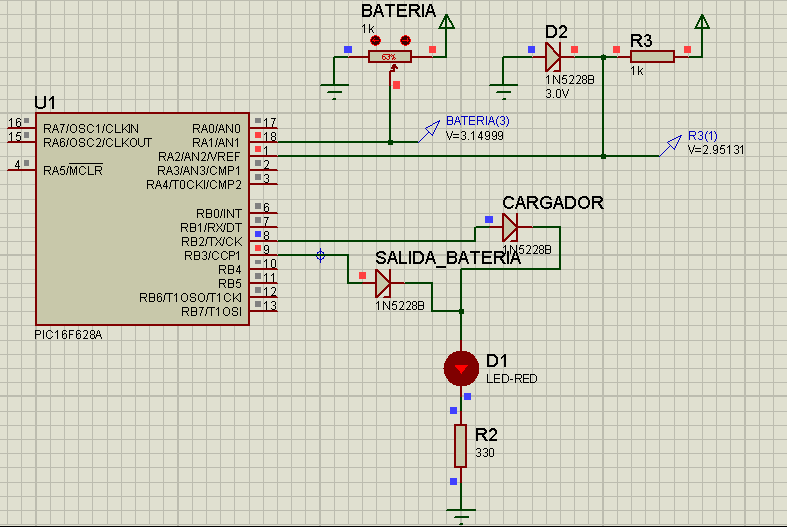Select ground symbol below R2
This screenshot has height=527, width=787.
pos(461,516)
